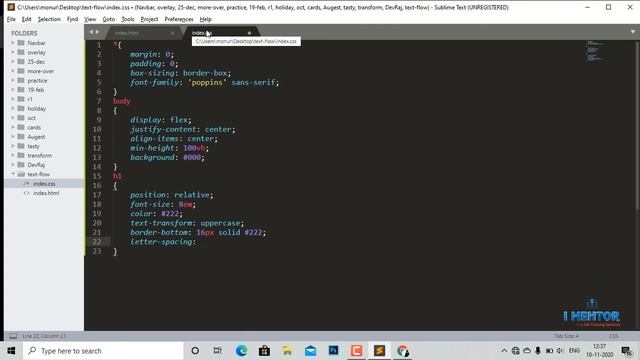Change the Tab Size setting
Viewport: 640px width, 360px height.
[x=567, y=336]
